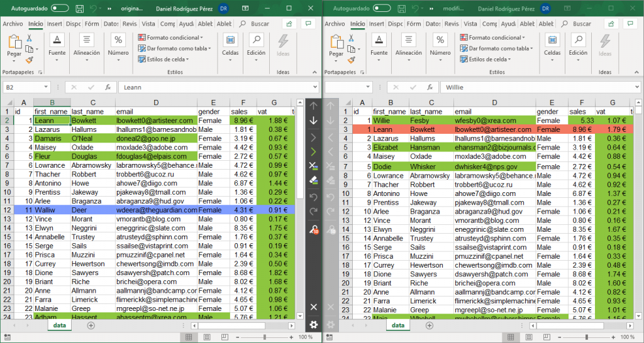Click Buscar search in original window

255,24
